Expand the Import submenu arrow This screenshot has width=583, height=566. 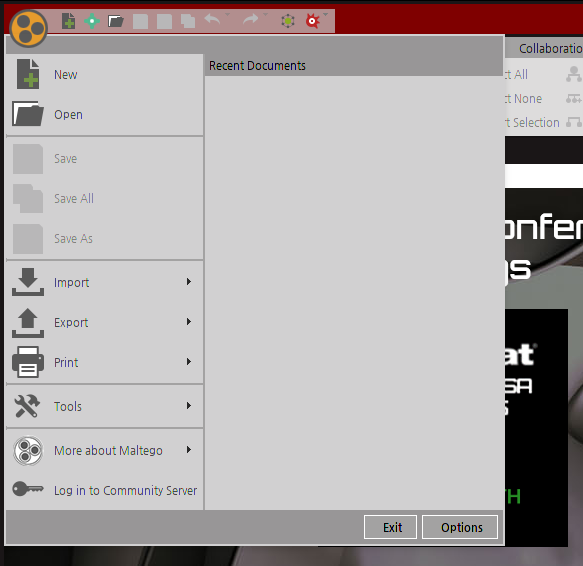(189, 282)
